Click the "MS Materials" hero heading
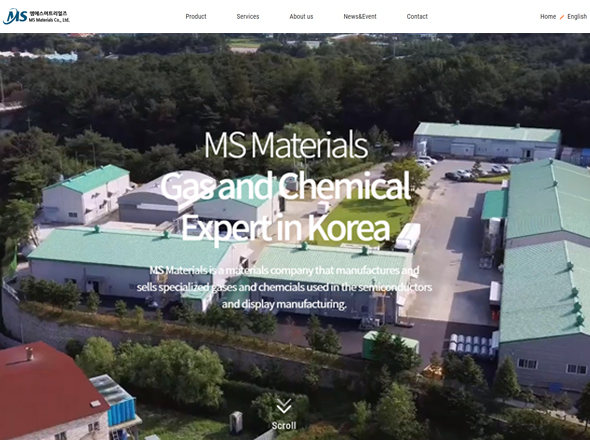 pyautogui.click(x=286, y=145)
